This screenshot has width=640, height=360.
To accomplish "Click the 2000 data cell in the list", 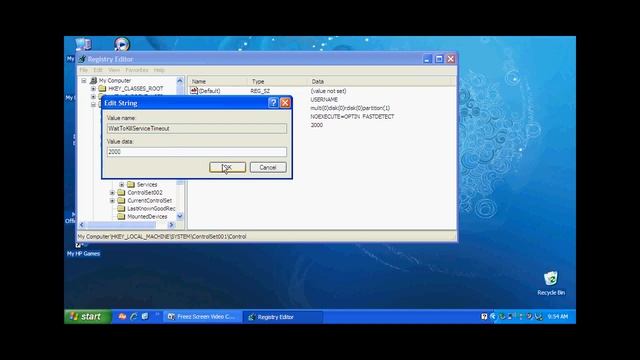I will click(317, 125).
